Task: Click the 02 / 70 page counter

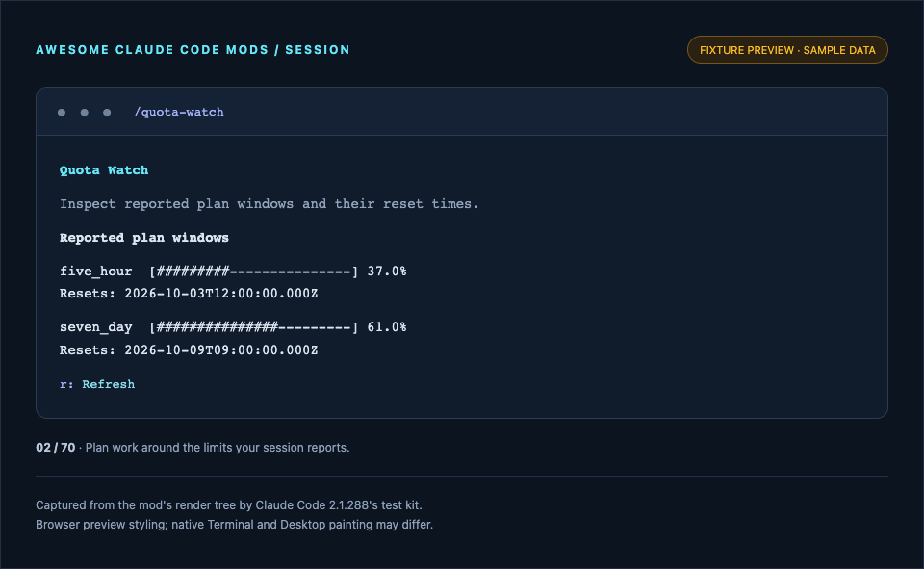Action: point(56,448)
